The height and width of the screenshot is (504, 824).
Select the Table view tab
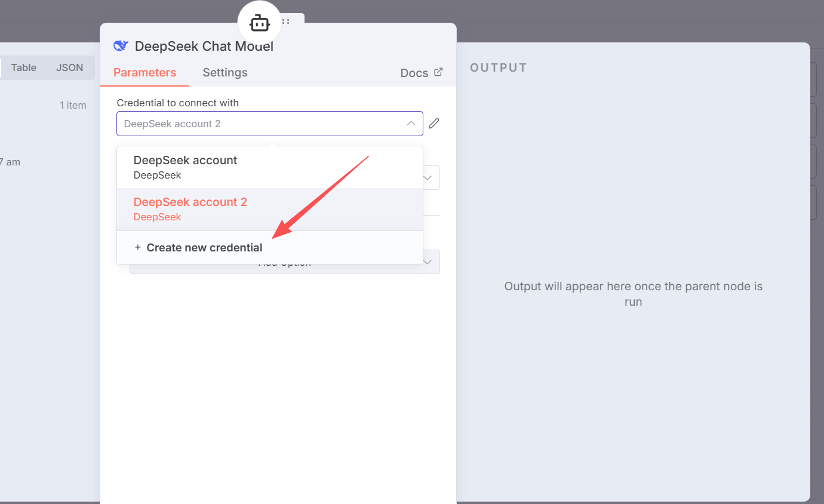click(x=24, y=67)
